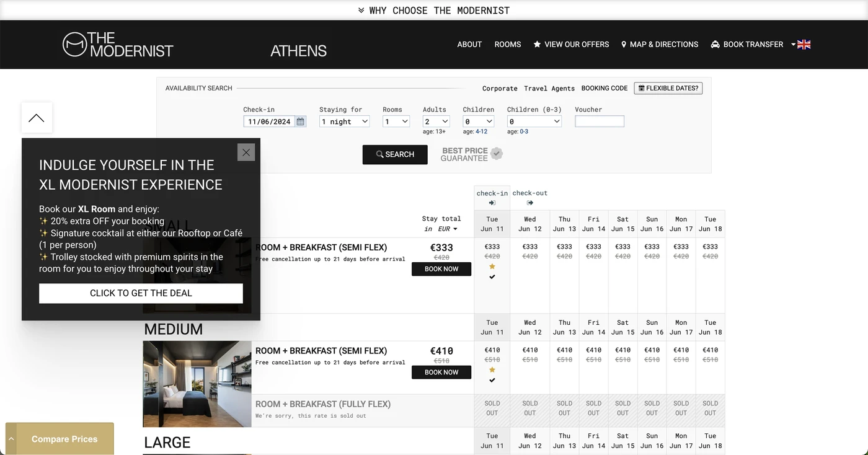
Task: Book the €410 Medium room rate
Action: point(441,373)
